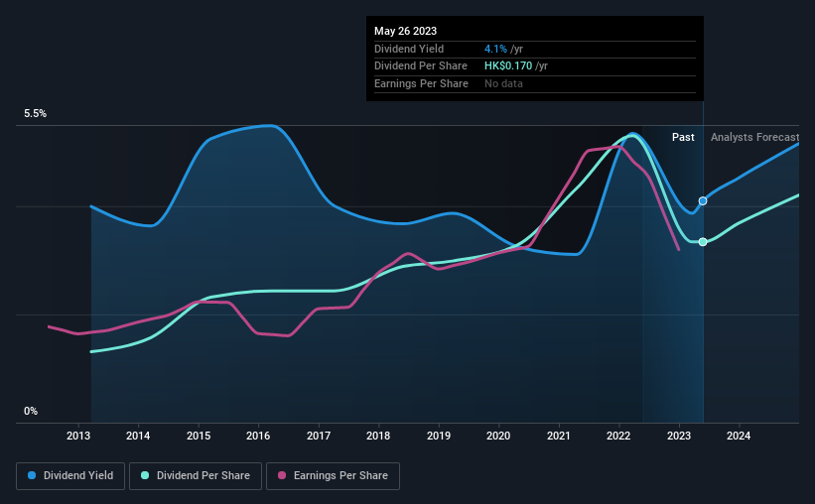Image resolution: width=815 pixels, height=504 pixels.
Task: Click the 2019 x-axis label
Action: [439, 436]
